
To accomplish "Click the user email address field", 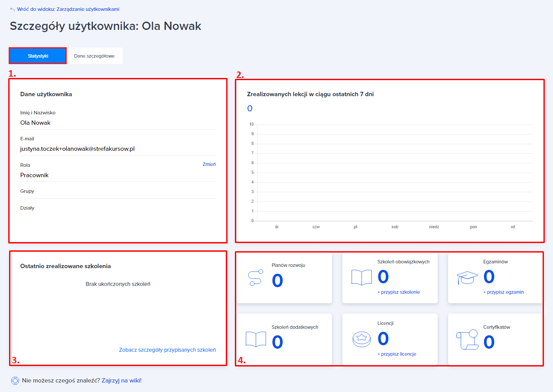I will point(78,149).
